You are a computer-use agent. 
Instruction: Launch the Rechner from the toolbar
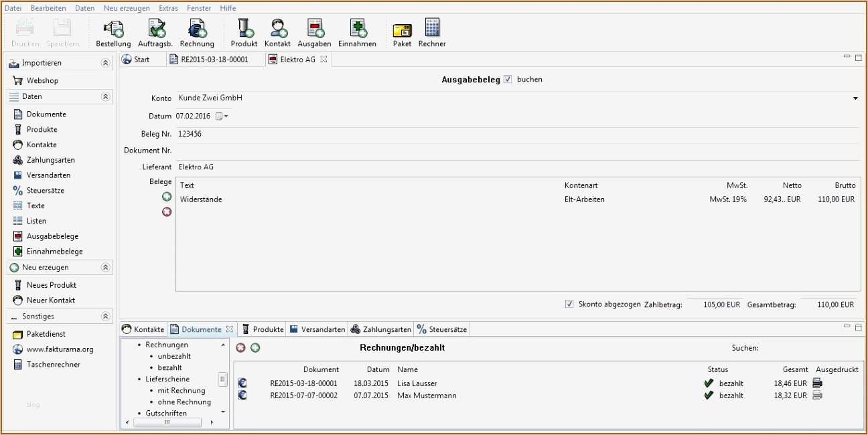tap(431, 31)
